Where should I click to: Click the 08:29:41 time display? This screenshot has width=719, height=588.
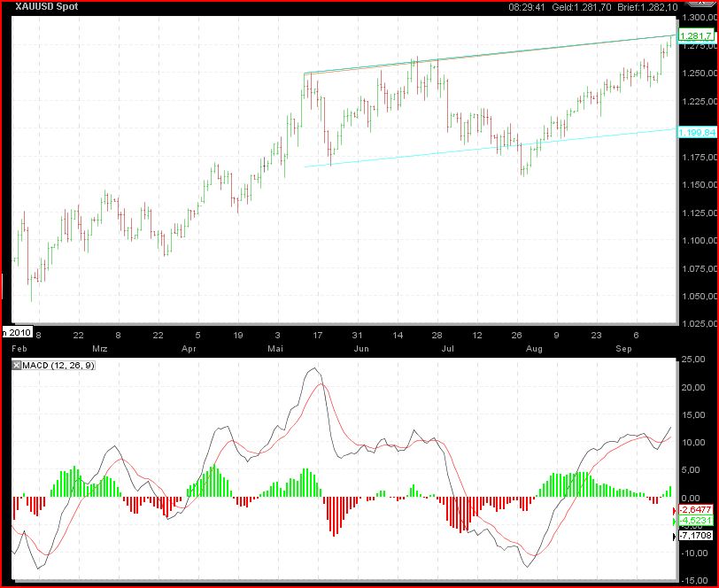pos(524,6)
